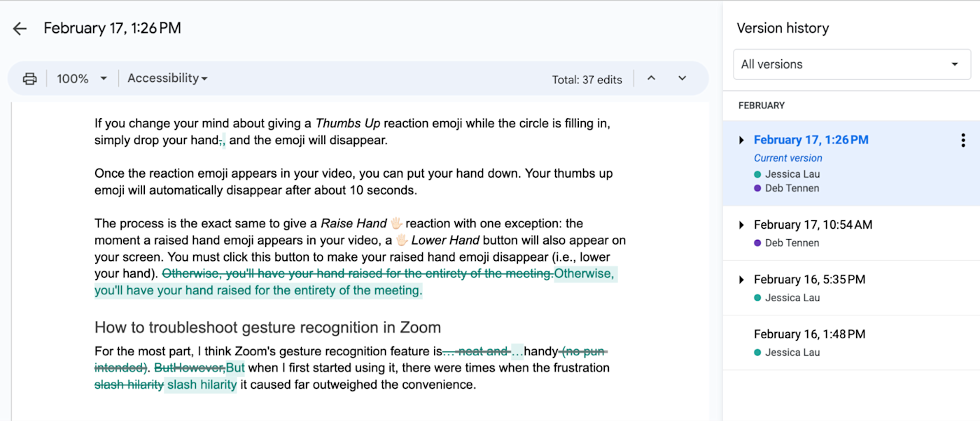Image resolution: width=980 pixels, height=421 pixels.
Task: Expand the February 17, 1:26 PM version
Action: (742, 141)
